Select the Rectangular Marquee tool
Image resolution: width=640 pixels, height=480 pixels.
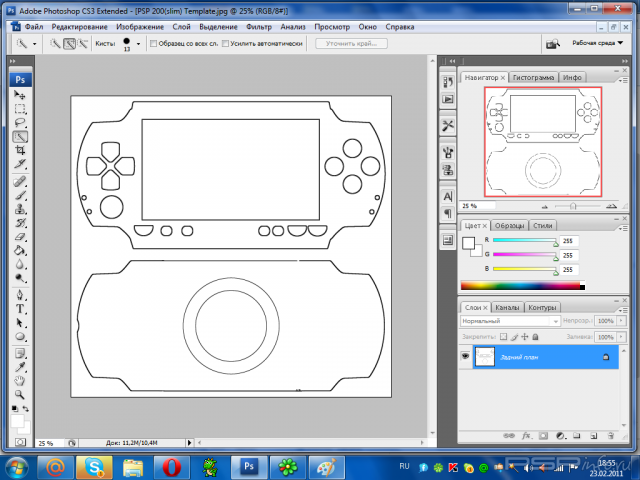pos(20,108)
